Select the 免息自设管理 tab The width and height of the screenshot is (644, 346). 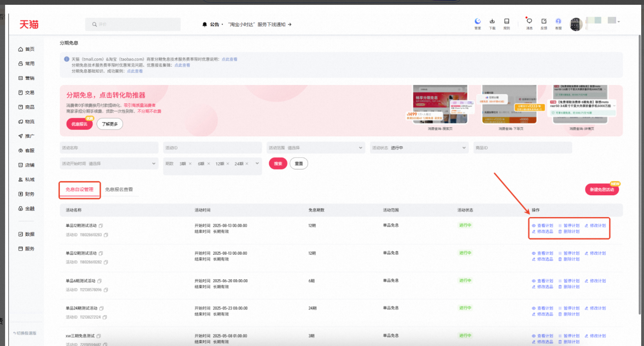[x=79, y=190]
